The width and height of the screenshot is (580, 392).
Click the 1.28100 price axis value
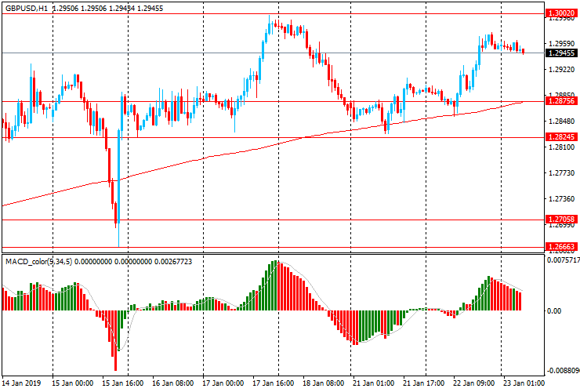tap(561, 147)
